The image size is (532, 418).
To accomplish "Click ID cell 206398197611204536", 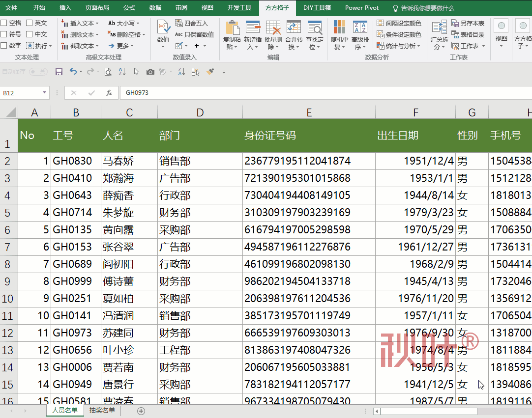I will [309, 298].
